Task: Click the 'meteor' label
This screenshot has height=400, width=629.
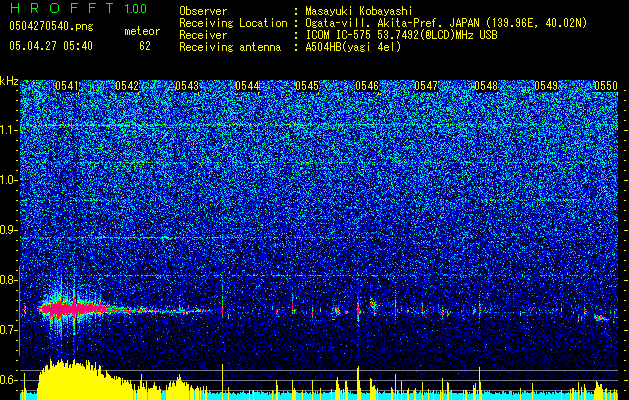Action: tap(142, 31)
